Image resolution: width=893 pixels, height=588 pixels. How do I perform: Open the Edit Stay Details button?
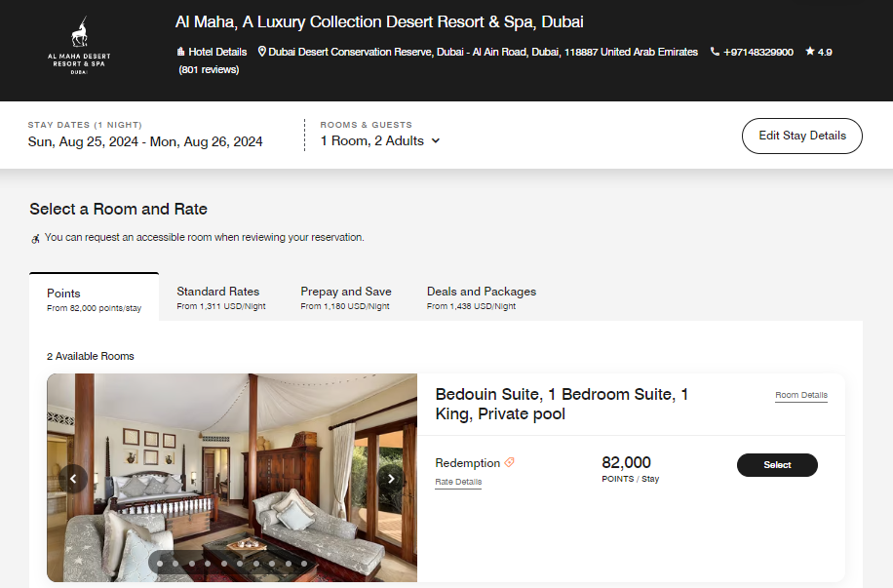801,136
